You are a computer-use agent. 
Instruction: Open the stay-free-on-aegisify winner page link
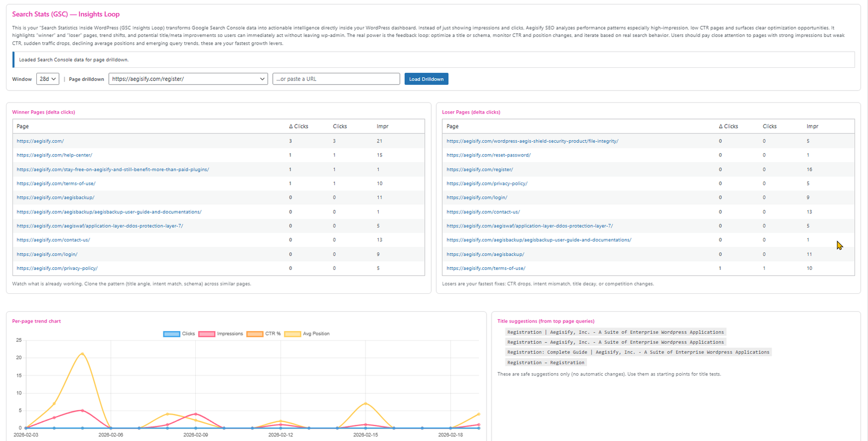click(x=113, y=169)
